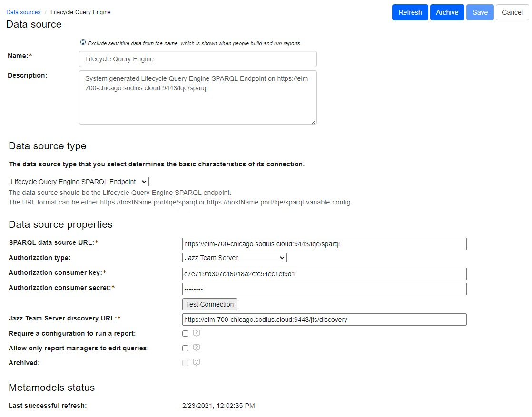Click help icon next to Archived checkbox

(197, 363)
